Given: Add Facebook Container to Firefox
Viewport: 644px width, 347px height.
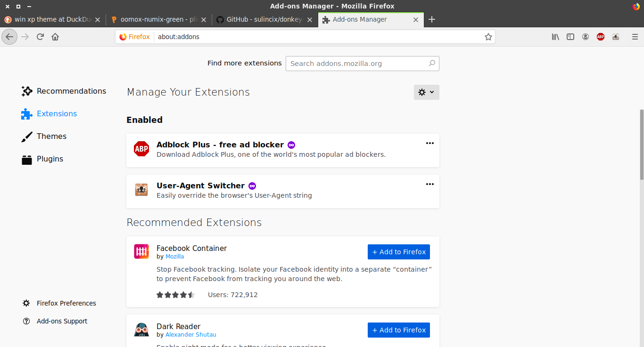Looking at the screenshot, I should [x=399, y=252].
